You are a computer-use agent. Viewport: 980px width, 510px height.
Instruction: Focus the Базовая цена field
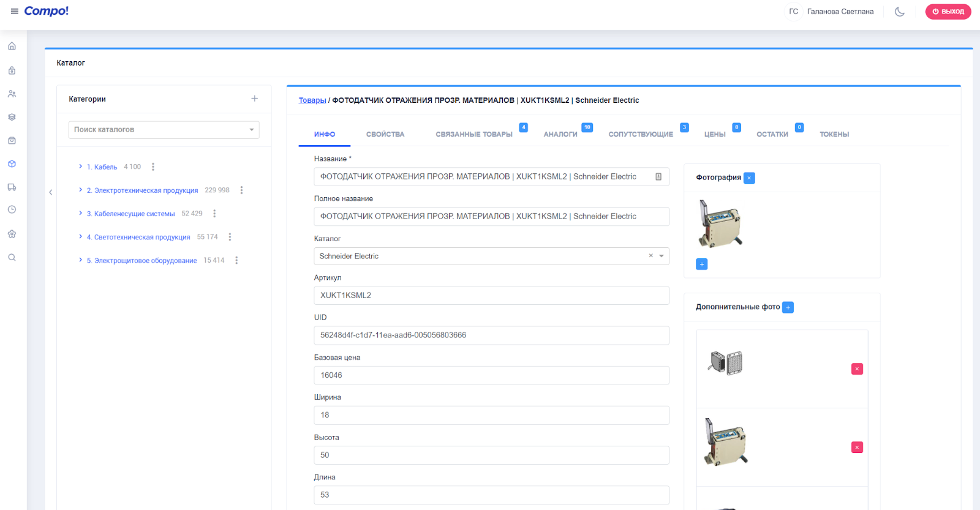(x=491, y=375)
